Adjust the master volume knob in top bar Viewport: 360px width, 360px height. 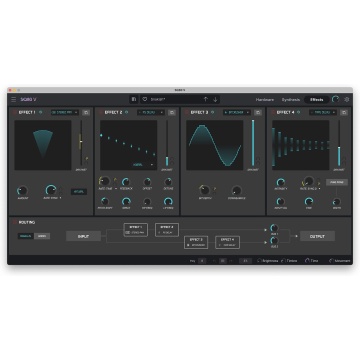pos(336,99)
